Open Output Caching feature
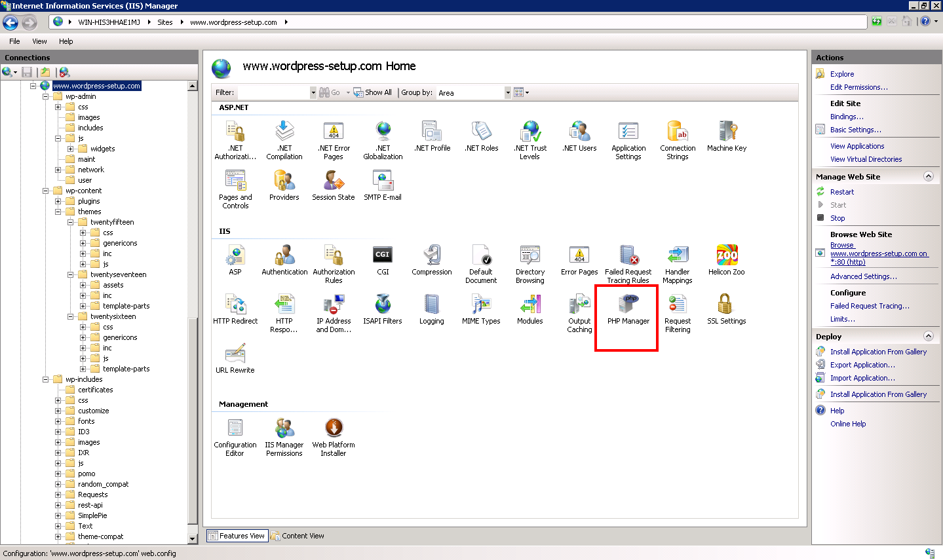Viewport: 943px width, 560px height. pyautogui.click(x=579, y=314)
